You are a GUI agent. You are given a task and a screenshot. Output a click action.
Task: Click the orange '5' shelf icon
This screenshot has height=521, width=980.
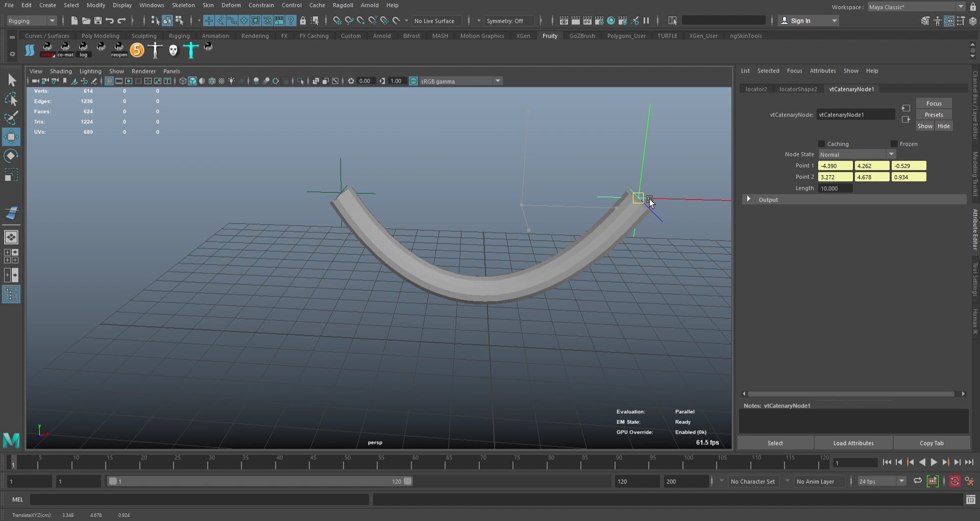[x=137, y=50]
